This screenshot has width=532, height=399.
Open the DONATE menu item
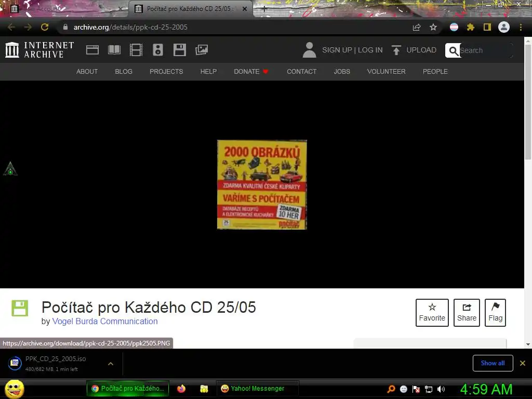[251, 72]
